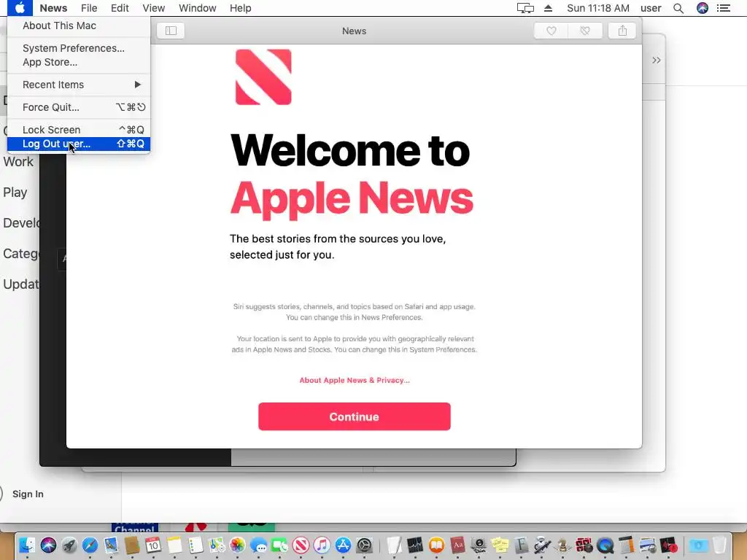This screenshot has height=560, width=747.
Task: Open System Preferences gear in Dock
Action: (364, 545)
